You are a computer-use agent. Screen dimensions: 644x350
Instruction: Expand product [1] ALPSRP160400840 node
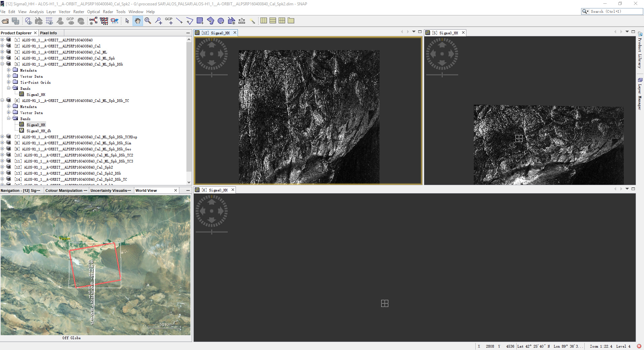pyautogui.click(x=2, y=40)
